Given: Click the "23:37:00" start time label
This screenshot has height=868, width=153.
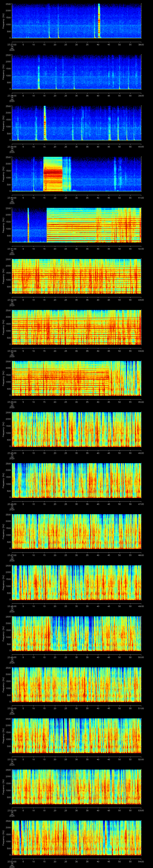Looking at the screenshot, I should (12, 44).
